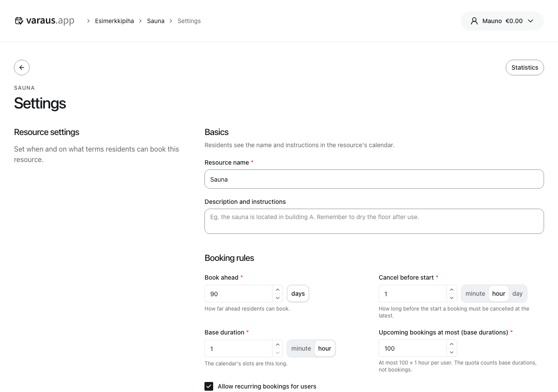
Task: Click the Base duration number field
Action: pos(238,348)
